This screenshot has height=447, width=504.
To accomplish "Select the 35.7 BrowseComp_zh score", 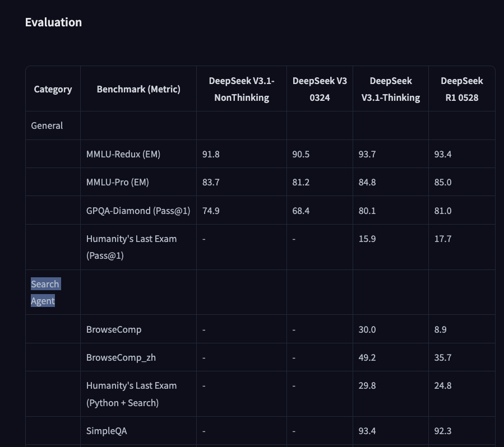I will (x=443, y=357).
